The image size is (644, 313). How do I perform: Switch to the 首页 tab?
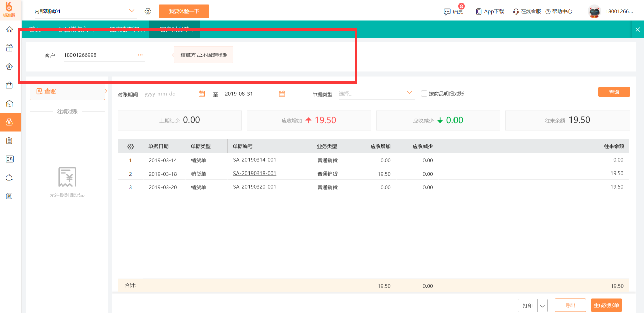(35, 29)
